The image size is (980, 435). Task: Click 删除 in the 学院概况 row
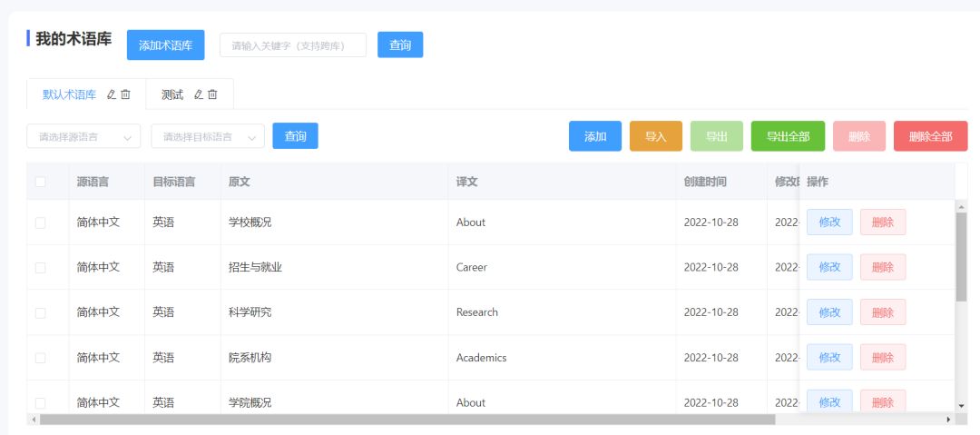883,401
